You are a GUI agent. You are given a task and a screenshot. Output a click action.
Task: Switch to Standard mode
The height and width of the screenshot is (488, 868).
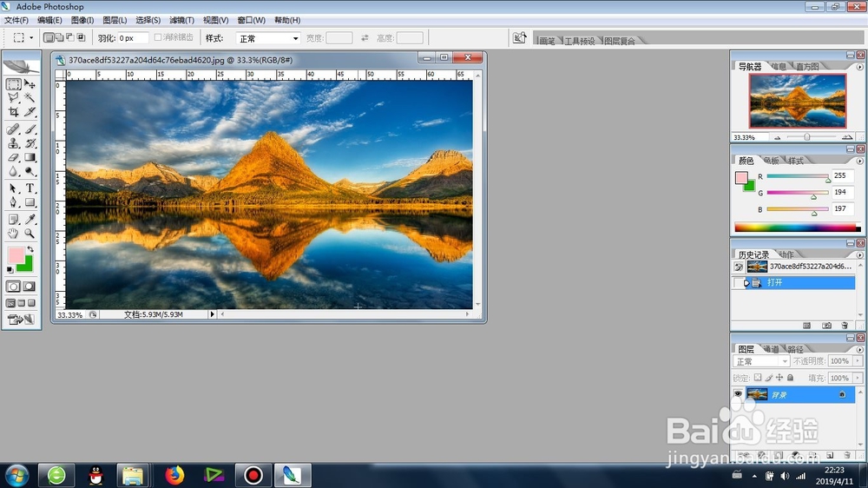click(x=13, y=287)
